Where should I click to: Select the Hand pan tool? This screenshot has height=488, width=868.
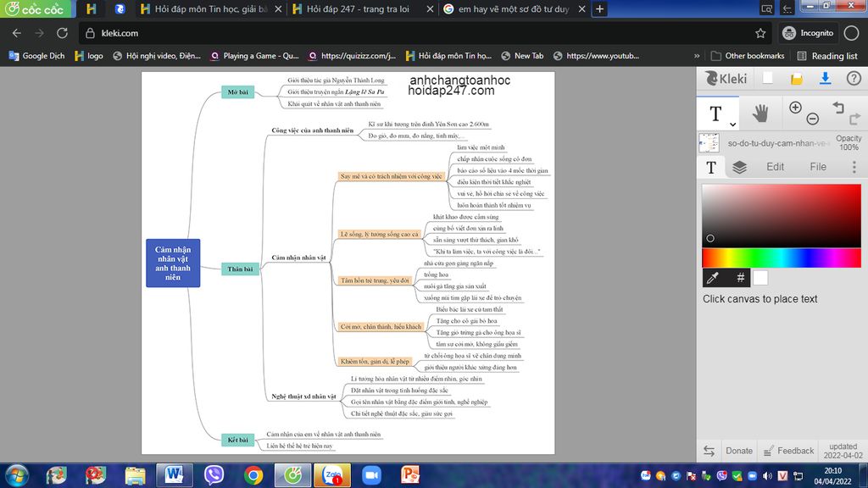[760, 114]
